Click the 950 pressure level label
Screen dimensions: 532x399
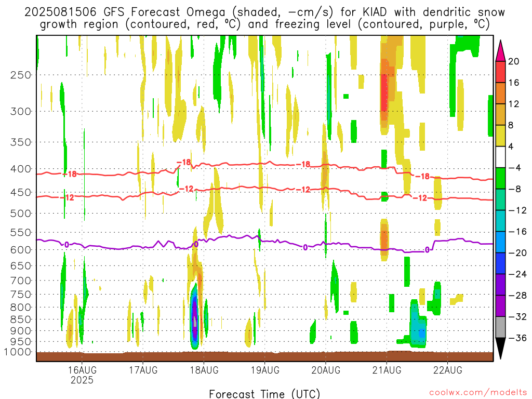[x=21, y=342]
